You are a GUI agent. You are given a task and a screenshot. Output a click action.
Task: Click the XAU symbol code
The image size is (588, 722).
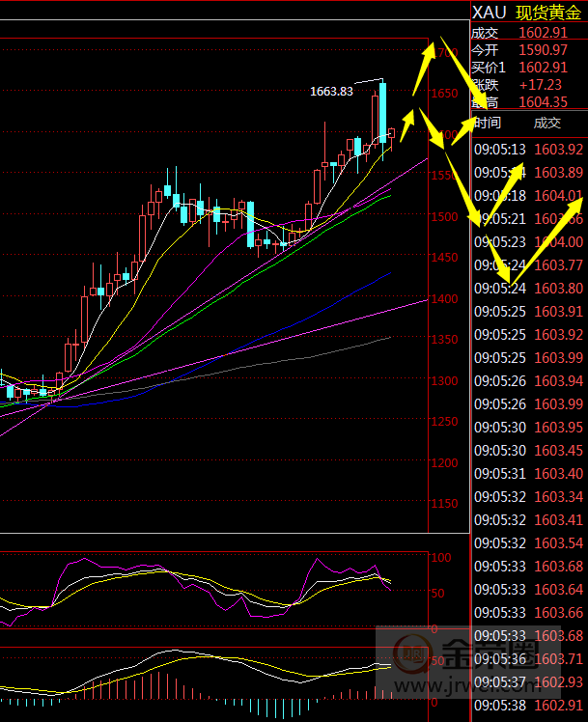tap(488, 13)
